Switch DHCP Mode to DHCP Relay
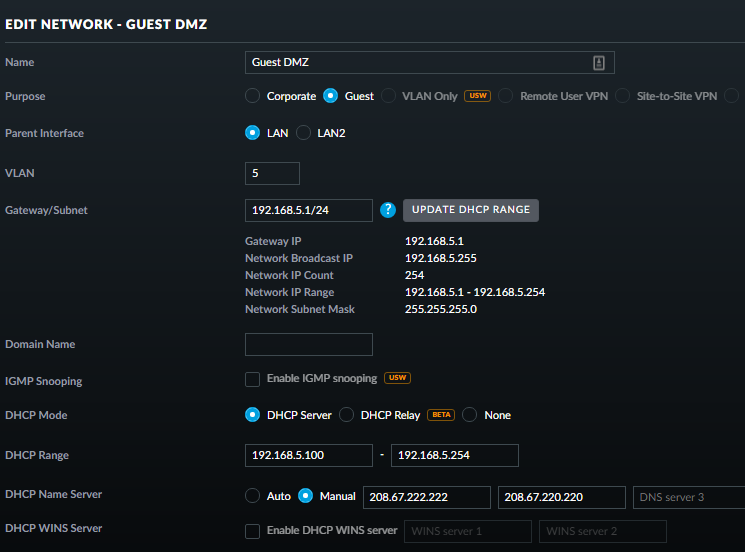This screenshot has width=745, height=552. pyautogui.click(x=347, y=415)
